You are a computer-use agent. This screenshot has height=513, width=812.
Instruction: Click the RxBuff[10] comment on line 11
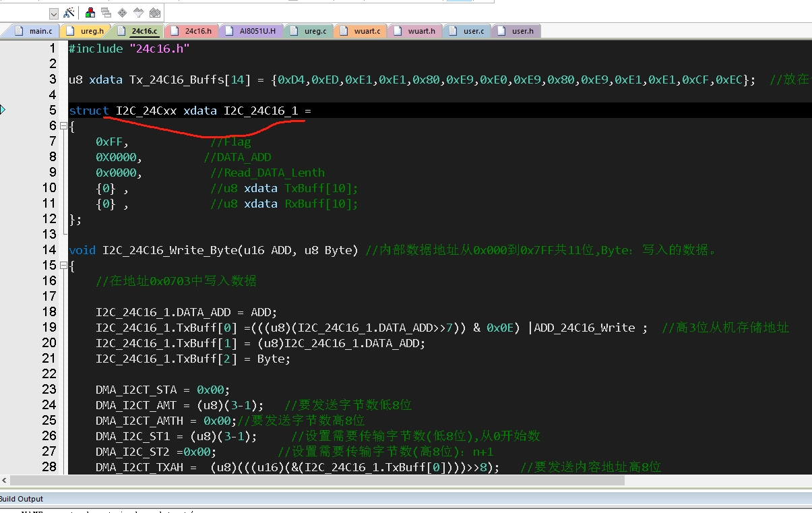(x=284, y=204)
